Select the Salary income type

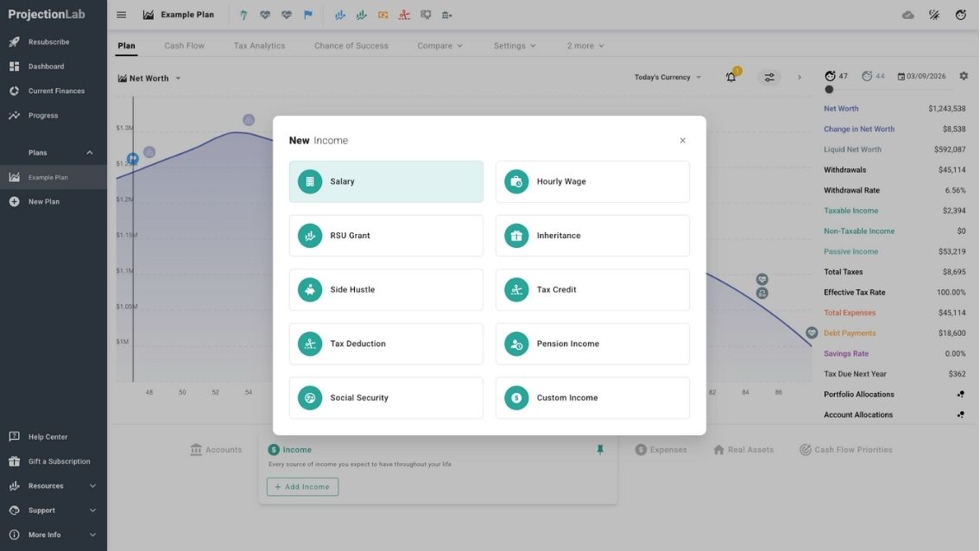[x=386, y=181]
